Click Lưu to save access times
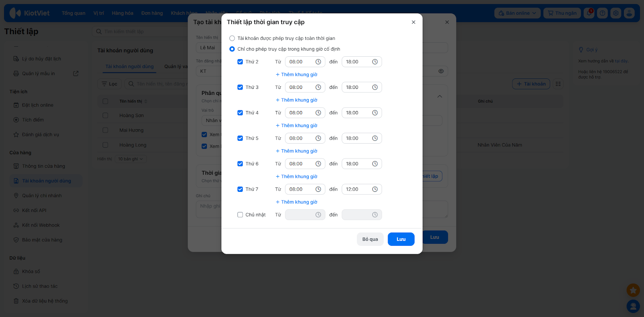Viewport: 644px width, 317px height. (401, 239)
